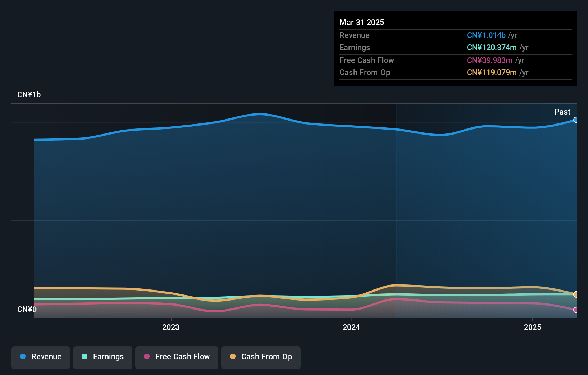588x375 pixels.
Task: Click the Earnings row label in tooltip
Action: (355, 47)
